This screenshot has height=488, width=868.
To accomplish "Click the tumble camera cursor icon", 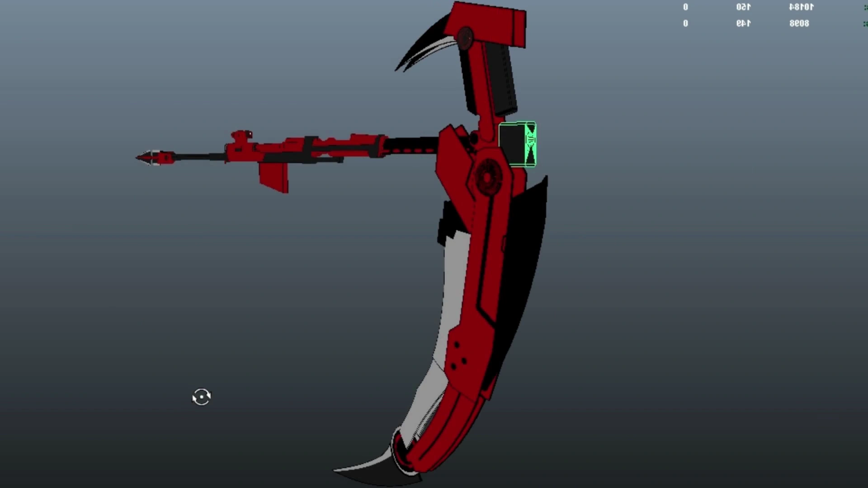I will (202, 397).
